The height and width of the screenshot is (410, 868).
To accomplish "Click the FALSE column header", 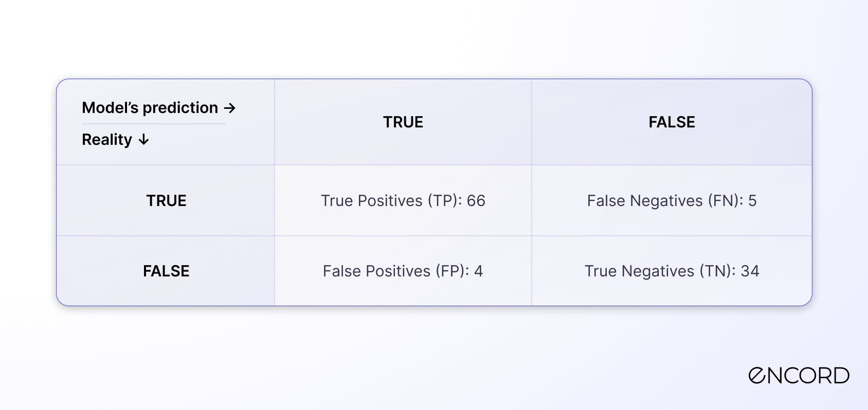I will click(672, 122).
